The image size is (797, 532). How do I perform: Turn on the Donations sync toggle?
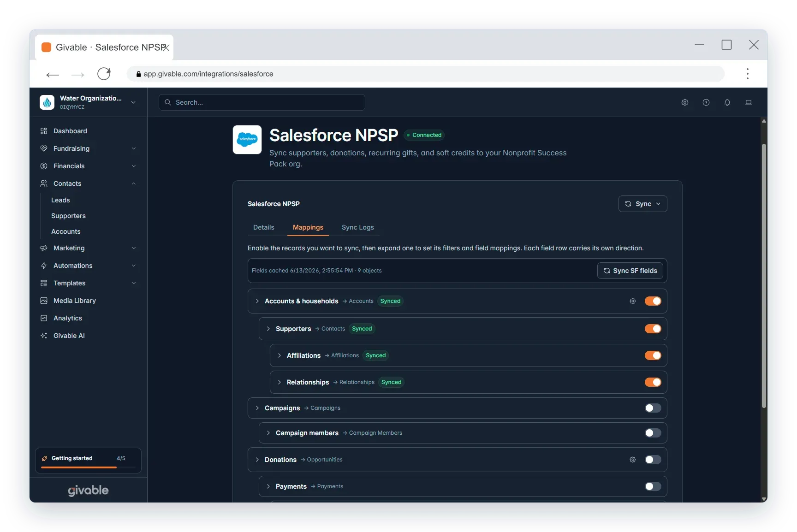(x=653, y=460)
